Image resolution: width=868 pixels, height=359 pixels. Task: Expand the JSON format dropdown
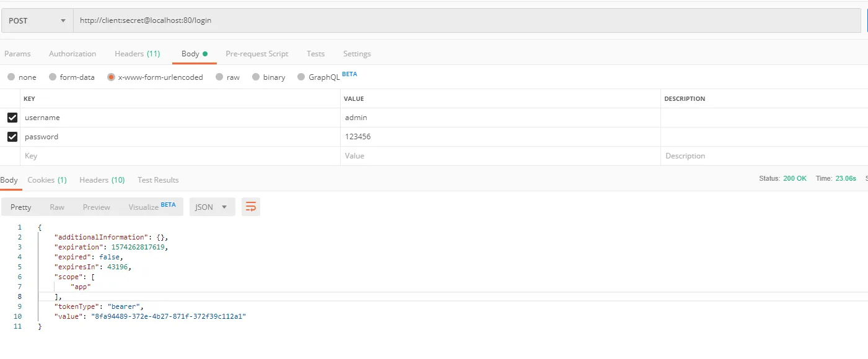[212, 207]
